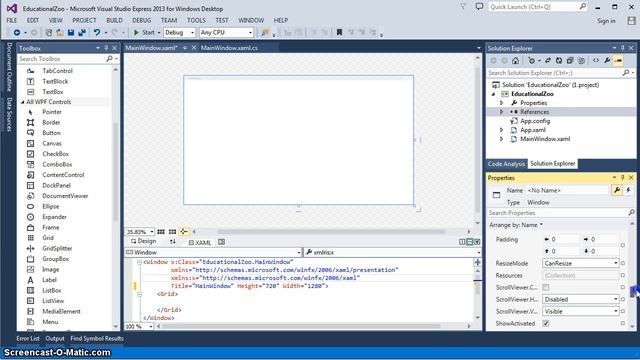Screen dimensions: 640x360
Task: Open the ResizeMode CanResize dropdown
Action: tap(580, 263)
